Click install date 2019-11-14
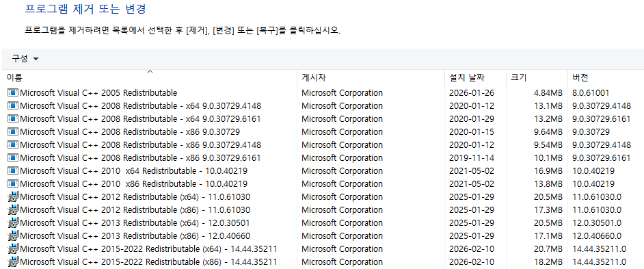The height and width of the screenshot is (269, 644). 472,158
